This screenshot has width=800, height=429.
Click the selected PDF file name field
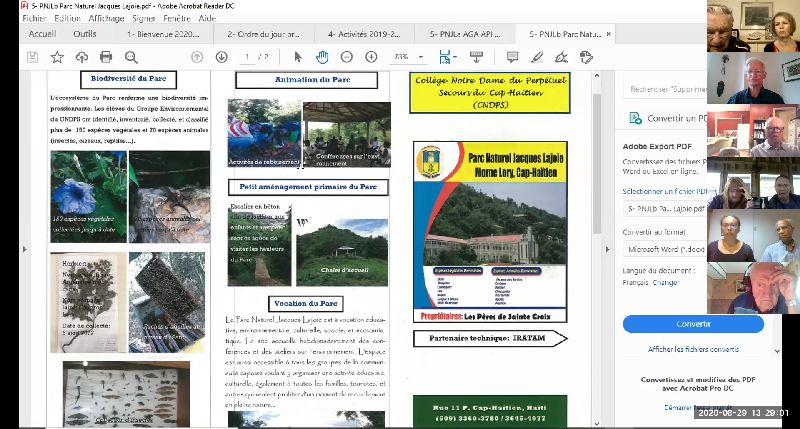(665, 209)
